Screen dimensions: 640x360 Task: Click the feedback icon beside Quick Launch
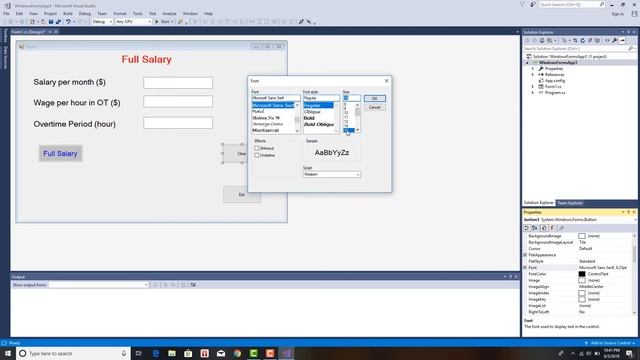point(533,4)
